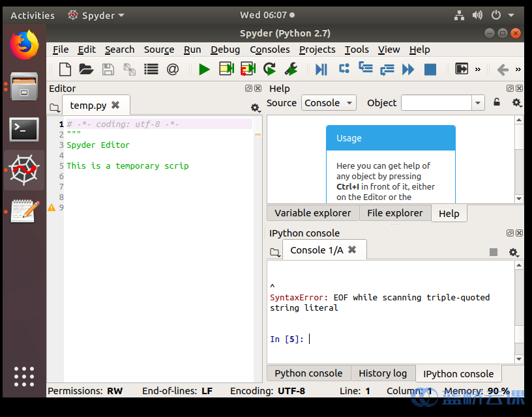Launch Firefox from the dock
The height and width of the screenshot is (417, 532).
coord(24,45)
